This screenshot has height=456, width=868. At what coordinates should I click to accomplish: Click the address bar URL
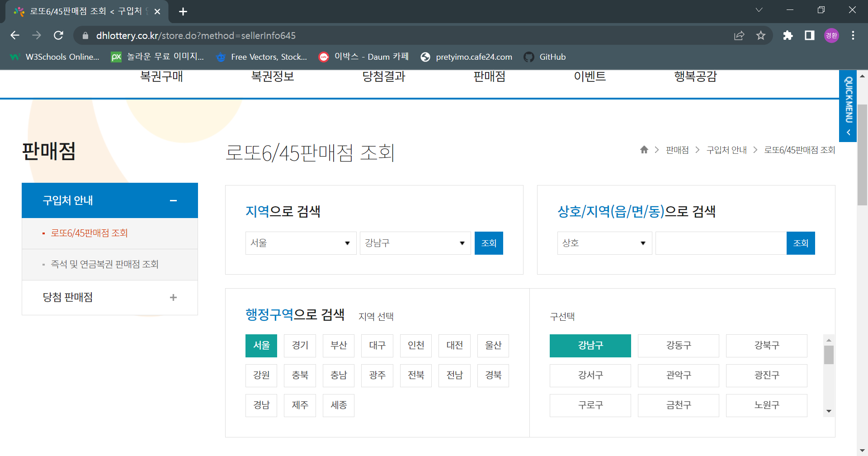(x=196, y=35)
